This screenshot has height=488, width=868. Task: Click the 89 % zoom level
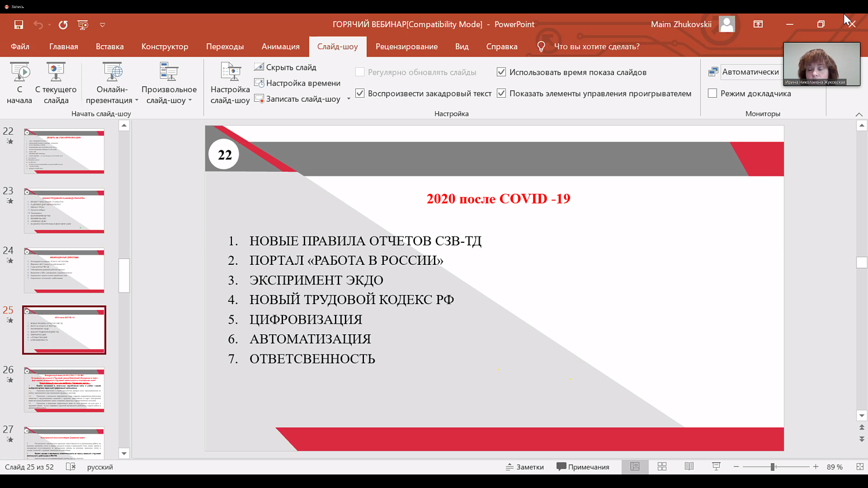(834, 467)
